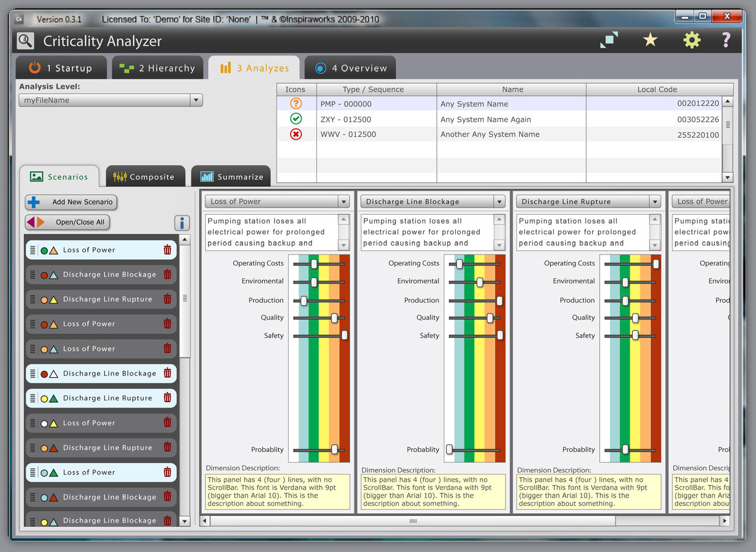Click the Safety slider handle in Loss of Power panel
The image size is (756, 552).
pos(345,335)
